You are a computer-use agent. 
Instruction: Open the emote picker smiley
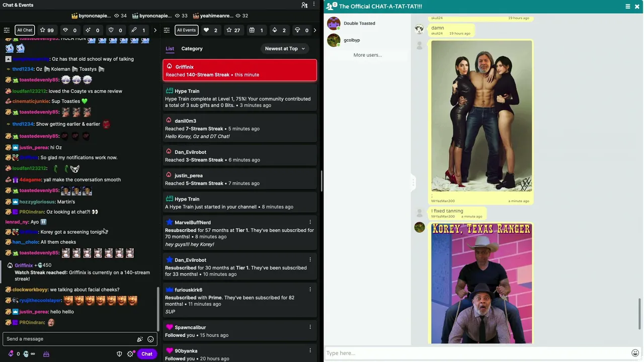150,339
